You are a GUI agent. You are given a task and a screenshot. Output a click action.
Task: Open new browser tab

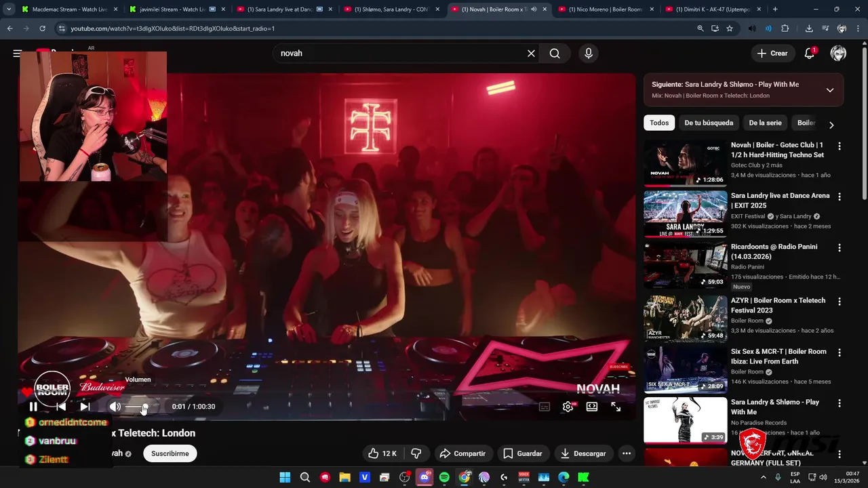click(775, 9)
